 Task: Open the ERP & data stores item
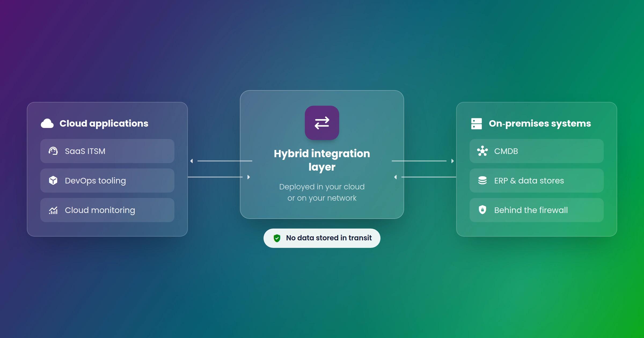coord(537,181)
